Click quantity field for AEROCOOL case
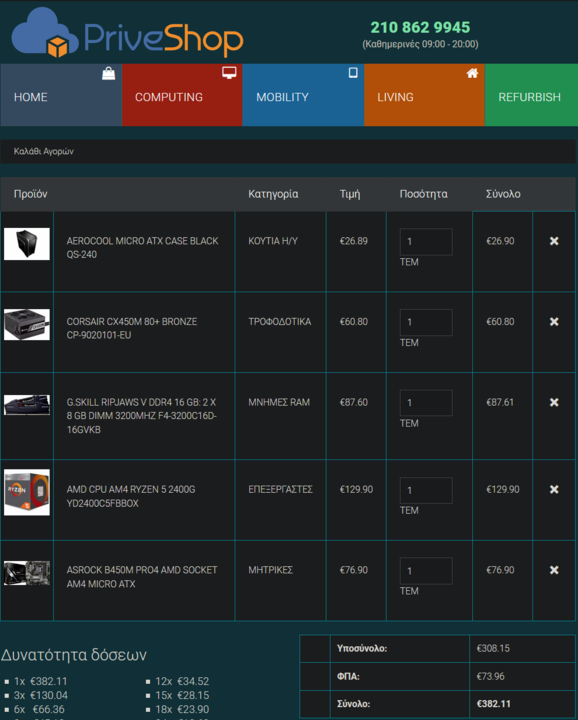The width and height of the screenshot is (578, 720). pos(426,242)
